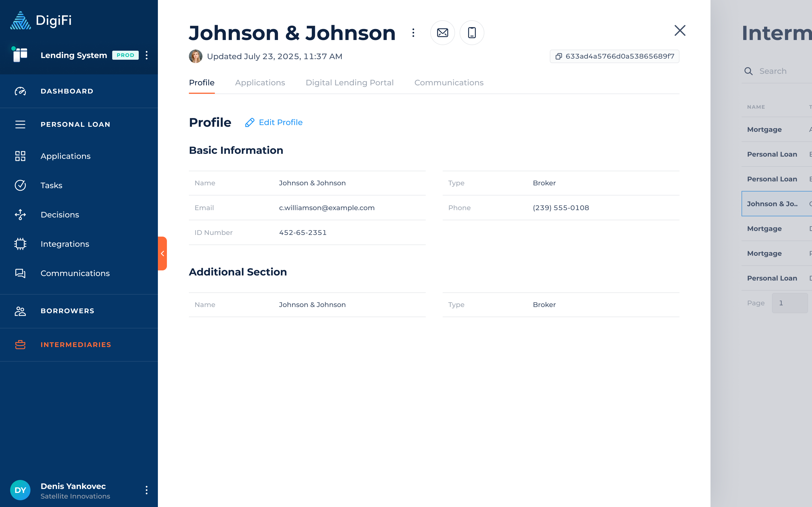Close the Johnson & Johnson panel
Viewport: 812px width, 507px height.
pyautogui.click(x=679, y=30)
